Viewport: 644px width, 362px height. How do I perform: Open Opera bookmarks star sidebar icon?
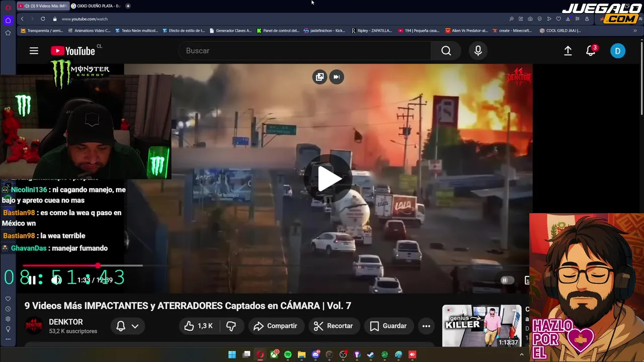point(8,33)
